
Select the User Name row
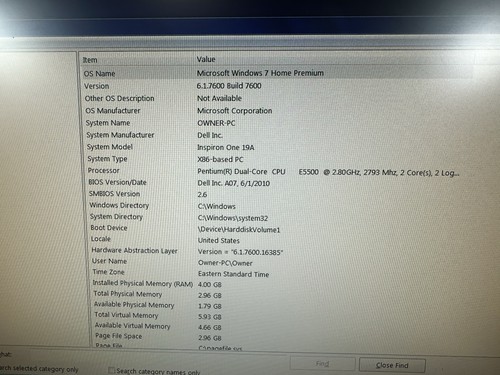(x=109, y=261)
